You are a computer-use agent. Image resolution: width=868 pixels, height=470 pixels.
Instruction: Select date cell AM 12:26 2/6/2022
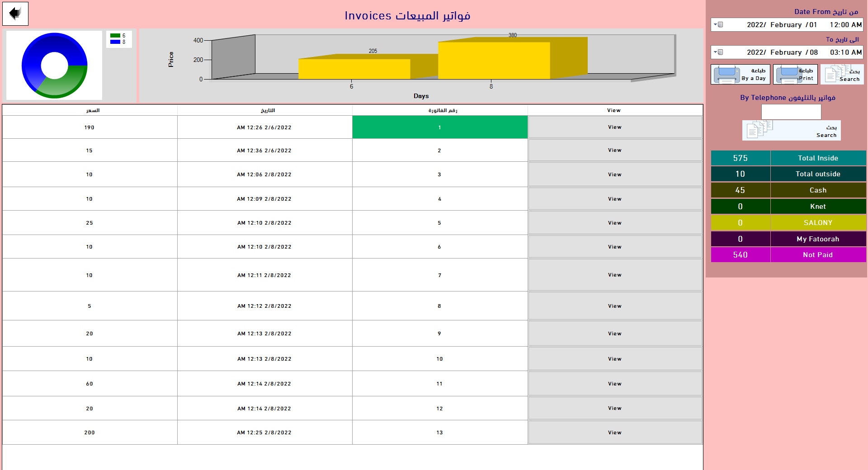[x=264, y=127]
